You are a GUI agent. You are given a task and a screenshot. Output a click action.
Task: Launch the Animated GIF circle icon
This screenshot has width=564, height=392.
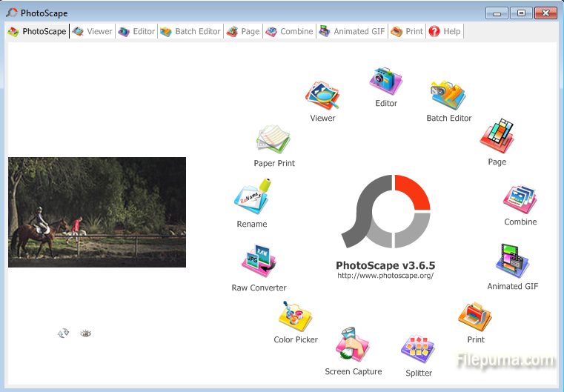point(512,262)
